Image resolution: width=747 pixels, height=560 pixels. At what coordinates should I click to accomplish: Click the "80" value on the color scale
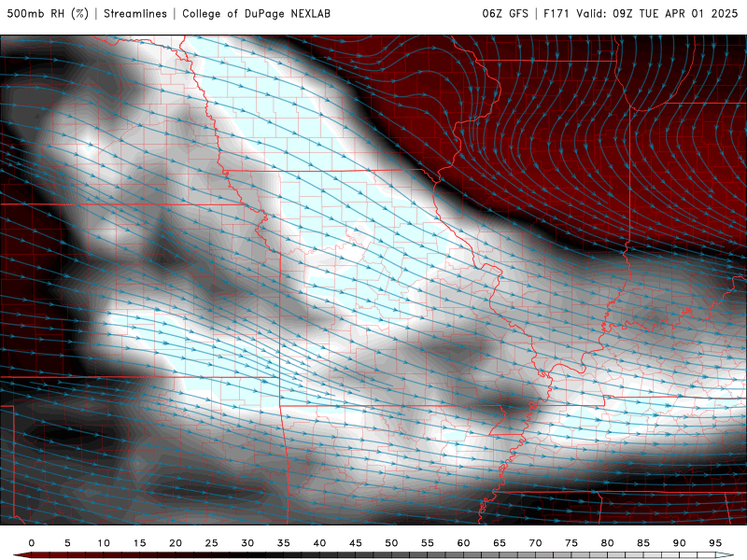coord(607,543)
